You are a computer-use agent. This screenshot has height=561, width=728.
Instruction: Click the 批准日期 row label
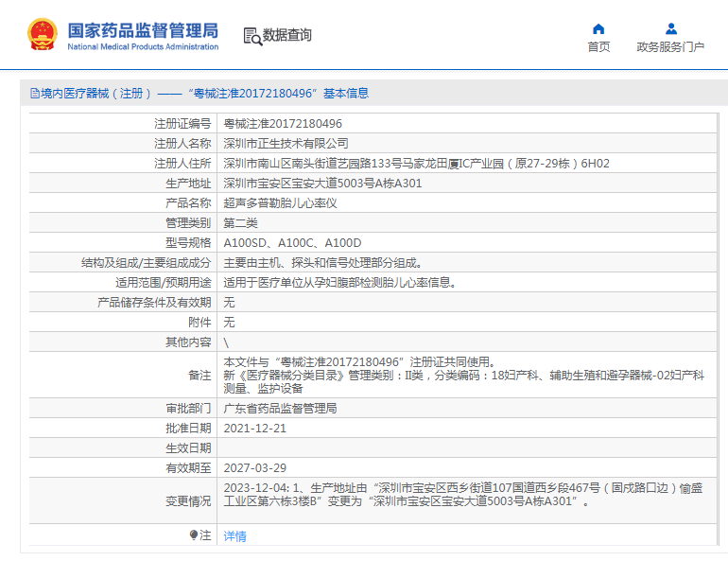tap(188, 429)
